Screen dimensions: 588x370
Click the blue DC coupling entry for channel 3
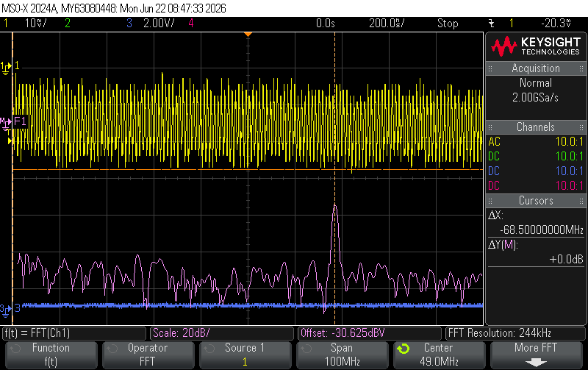tap(494, 171)
